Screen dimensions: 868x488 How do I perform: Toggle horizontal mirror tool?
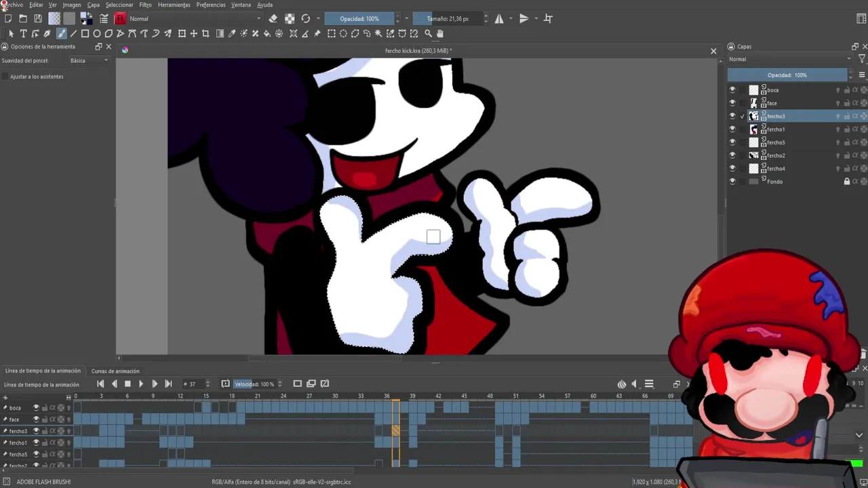click(499, 18)
